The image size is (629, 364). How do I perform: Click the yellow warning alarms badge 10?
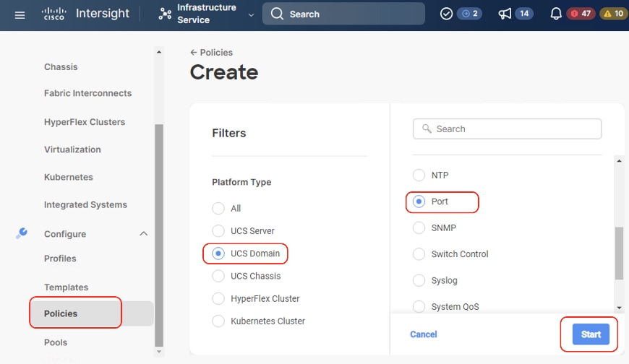click(x=614, y=14)
